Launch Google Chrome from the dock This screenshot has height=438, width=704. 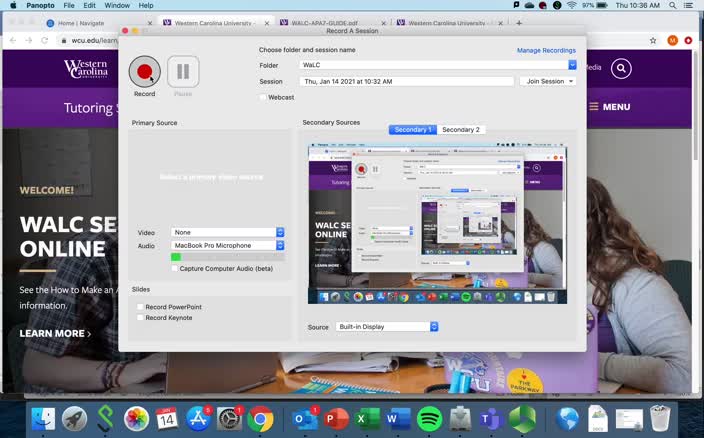[x=261, y=418]
